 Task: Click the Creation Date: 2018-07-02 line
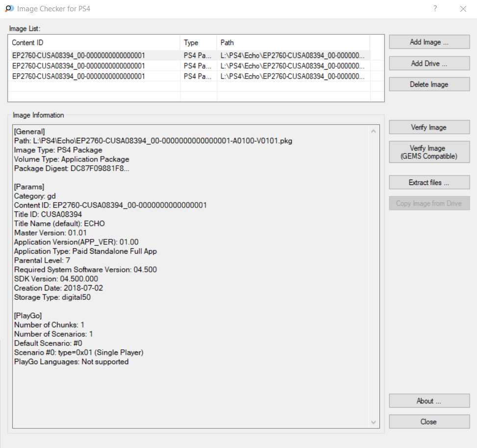click(58, 288)
